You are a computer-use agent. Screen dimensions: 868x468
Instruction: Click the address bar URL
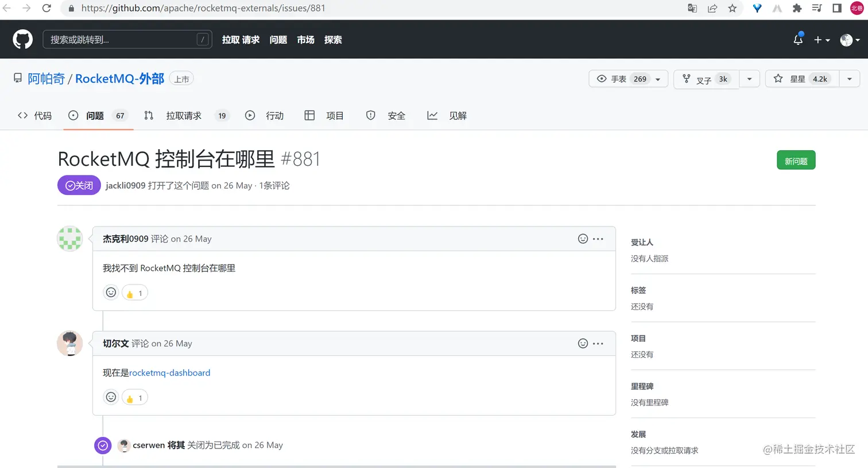[203, 8]
